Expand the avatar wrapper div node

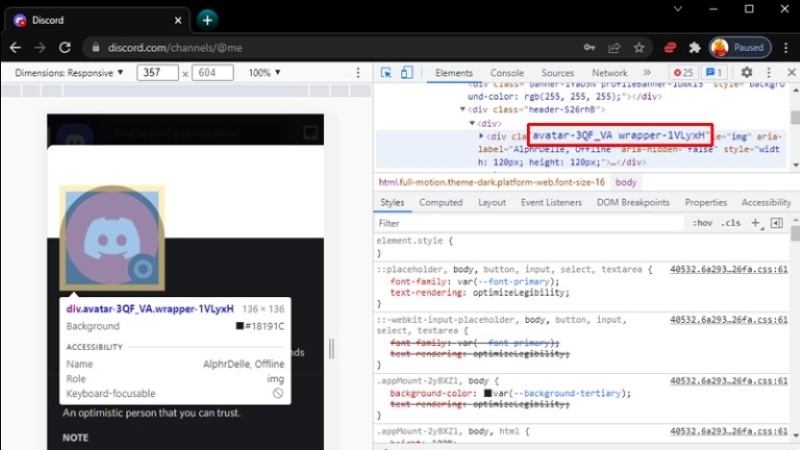pos(481,136)
